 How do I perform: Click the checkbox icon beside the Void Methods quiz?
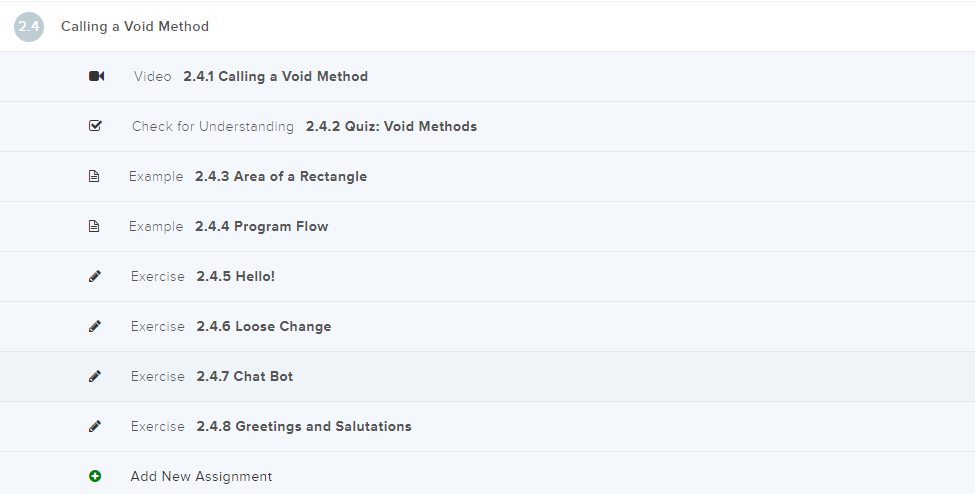tap(95, 126)
